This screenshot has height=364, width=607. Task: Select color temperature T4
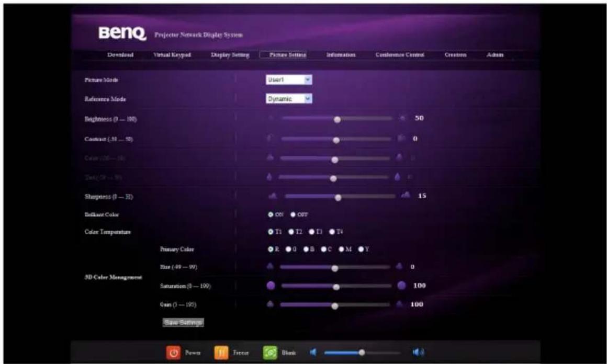click(x=332, y=232)
